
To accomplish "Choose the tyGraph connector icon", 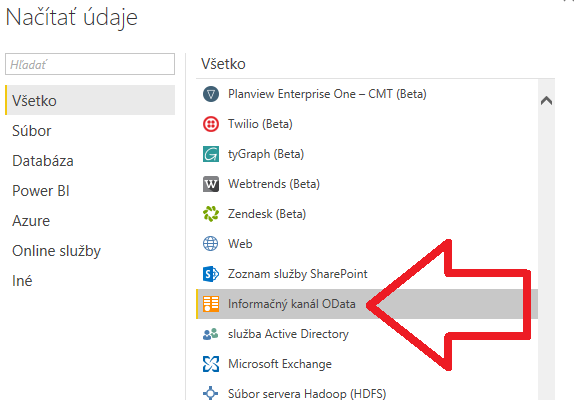I will point(211,154).
